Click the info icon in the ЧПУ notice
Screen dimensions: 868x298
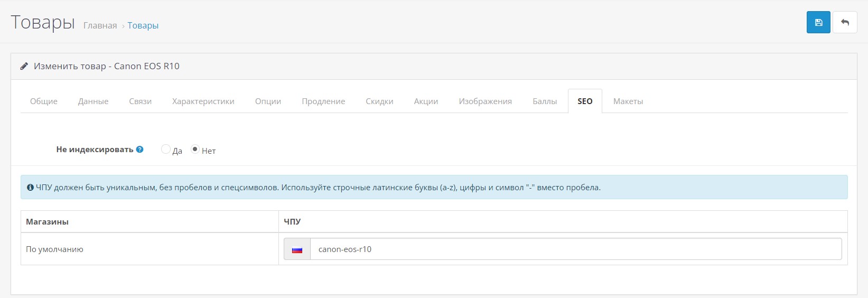pos(30,188)
